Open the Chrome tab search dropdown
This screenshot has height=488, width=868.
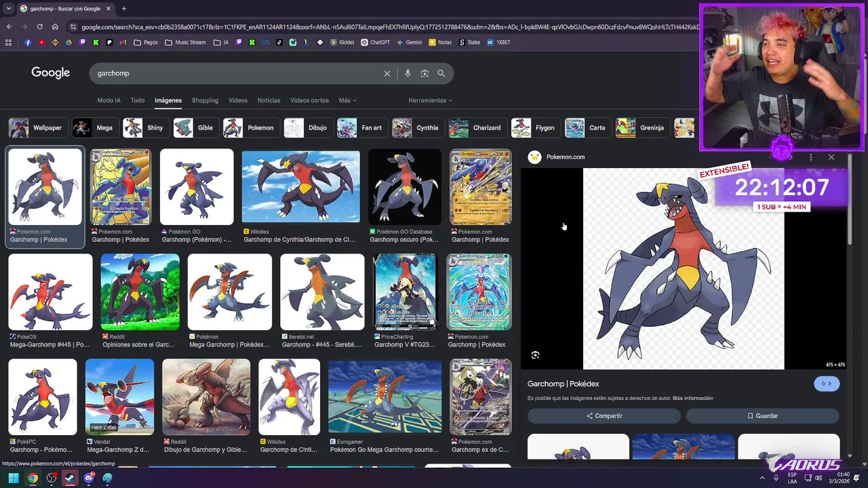(x=9, y=9)
